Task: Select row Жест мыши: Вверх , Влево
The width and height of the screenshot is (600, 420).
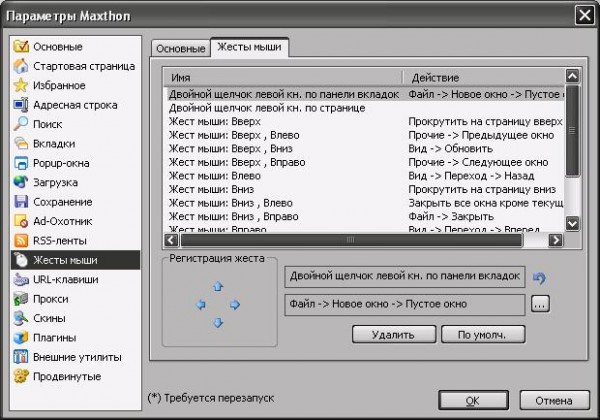Action: [x=364, y=135]
